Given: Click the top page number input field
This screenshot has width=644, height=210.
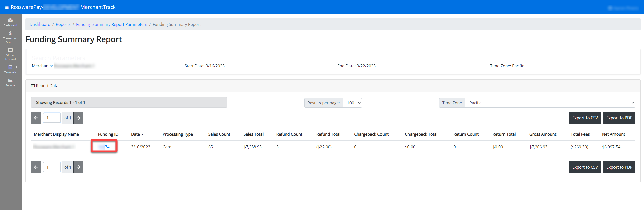Looking at the screenshot, I should point(52,118).
